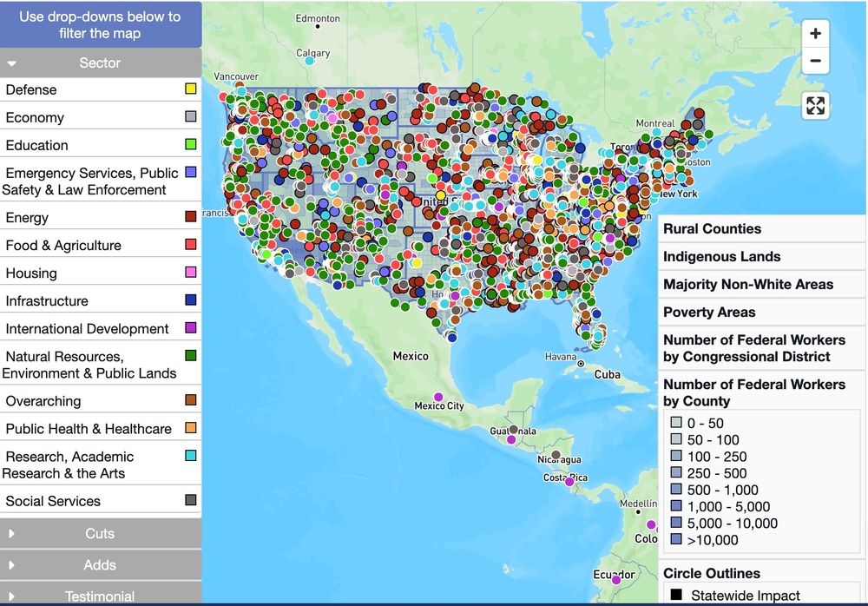Open the fullscreen map view icon
The width and height of the screenshot is (868, 606).
tap(815, 105)
